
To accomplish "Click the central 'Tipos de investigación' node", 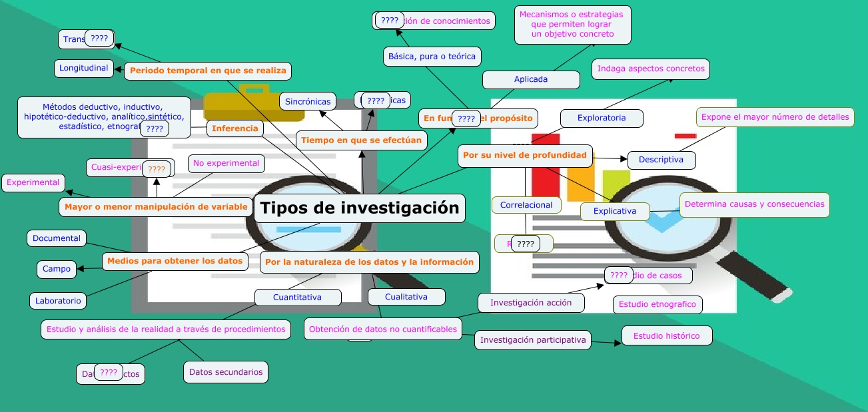I will (x=359, y=208).
